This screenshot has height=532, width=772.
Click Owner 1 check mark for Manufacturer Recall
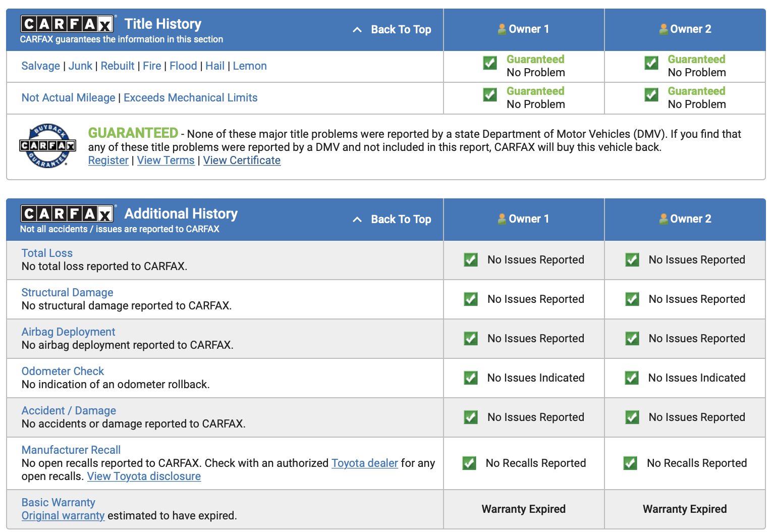click(469, 463)
